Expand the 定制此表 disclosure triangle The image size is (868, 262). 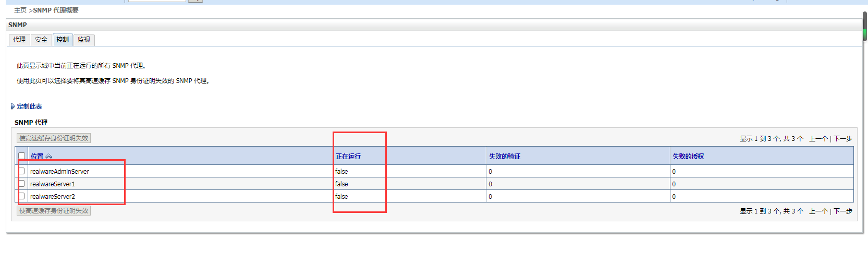[x=13, y=106]
